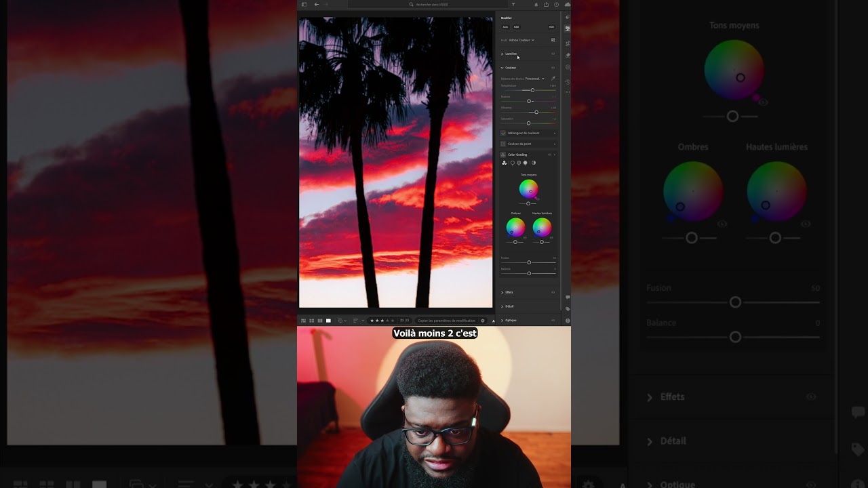Expand the Effets section
This screenshot has width=868, height=488.
(502, 292)
